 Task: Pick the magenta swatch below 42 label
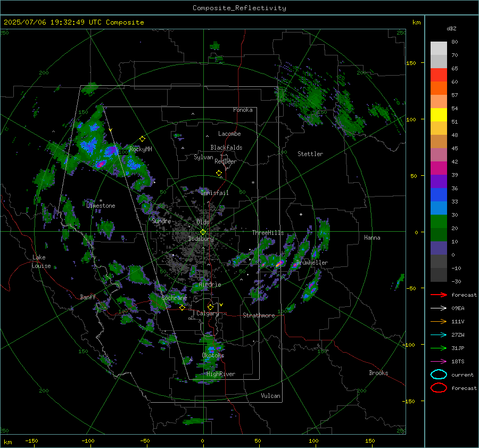[x=439, y=168]
